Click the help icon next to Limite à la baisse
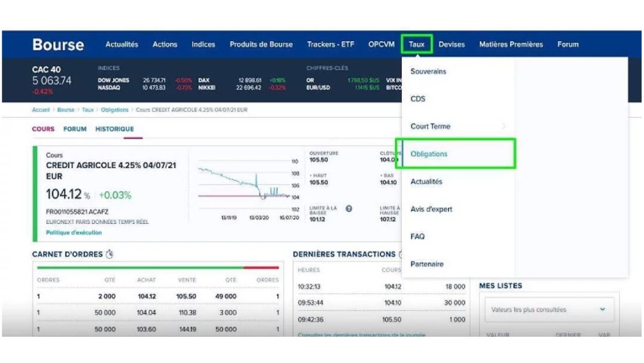The width and height of the screenshot is (644, 363). [349, 208]
